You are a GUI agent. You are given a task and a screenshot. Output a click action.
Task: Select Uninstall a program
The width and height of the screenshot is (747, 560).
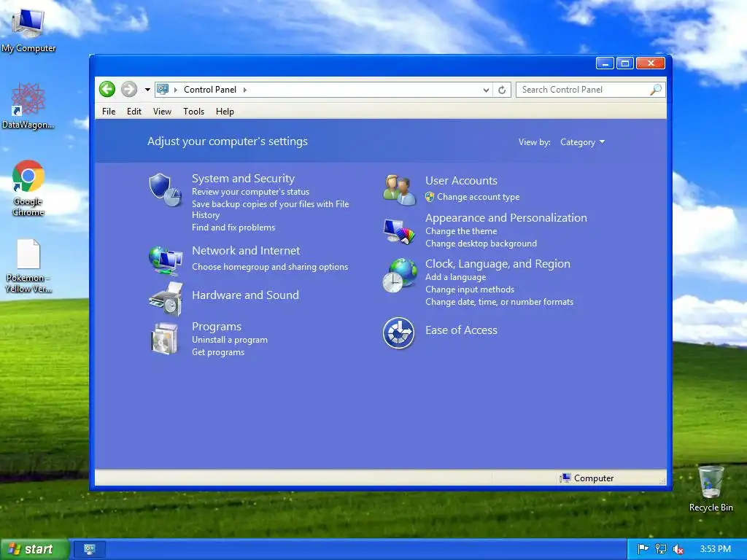(x=230, y=340)
